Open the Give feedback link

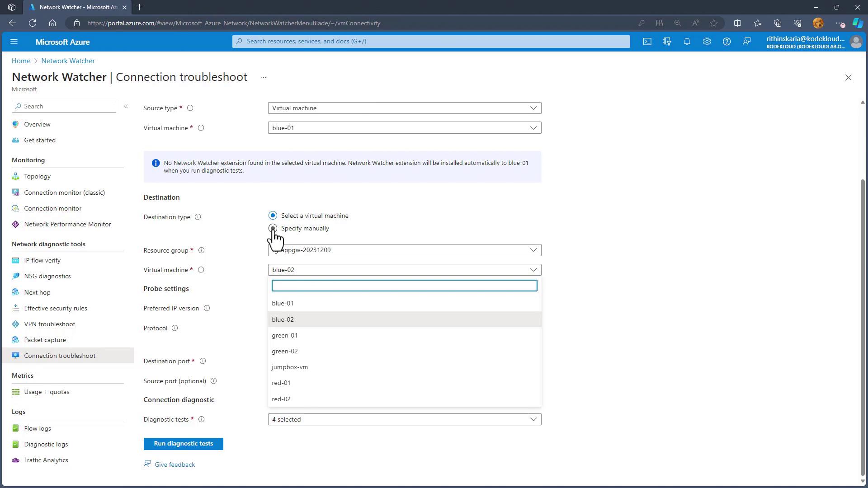click(x=175, y=465)
